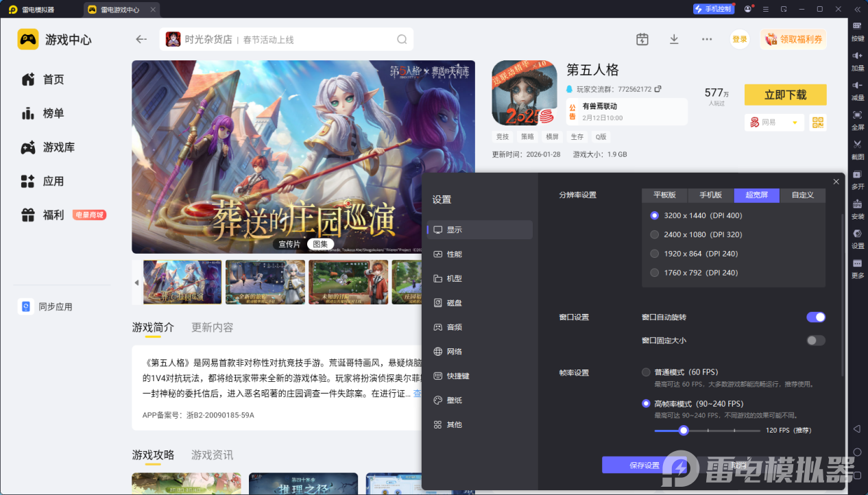Open 机型 device model settings category

(x=479, y=278)
